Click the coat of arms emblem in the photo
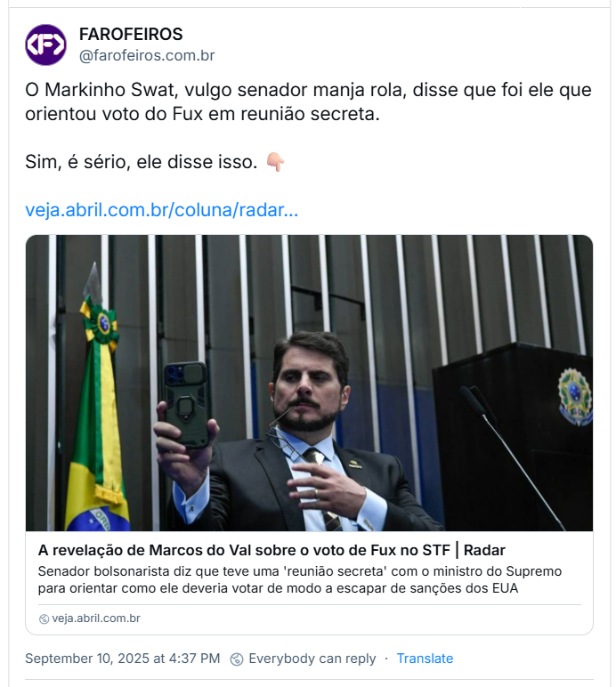Image resolution: width=616 pixels, height=687 pixels. click(x=574, y=397)
